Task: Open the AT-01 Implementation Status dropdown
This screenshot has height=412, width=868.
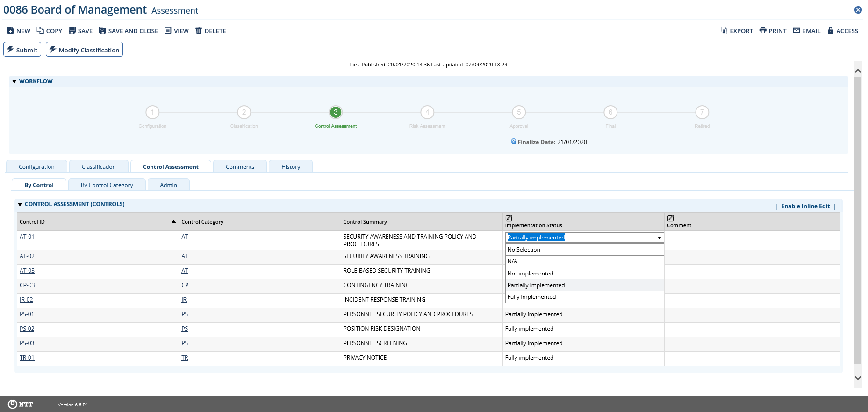Action: tap(659, 238)
